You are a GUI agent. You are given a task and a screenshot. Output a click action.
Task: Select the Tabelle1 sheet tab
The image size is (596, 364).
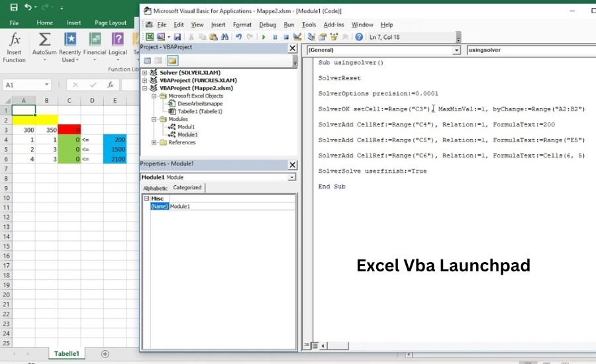tap(66, 353)
